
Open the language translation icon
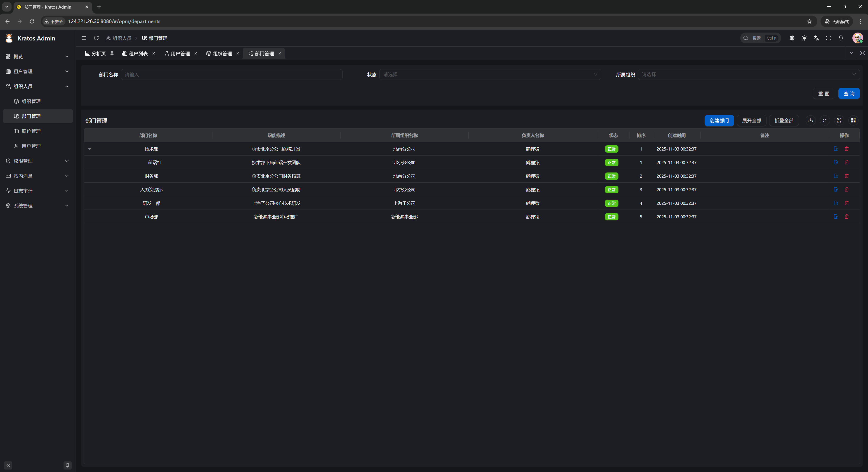tap(816, 38)
